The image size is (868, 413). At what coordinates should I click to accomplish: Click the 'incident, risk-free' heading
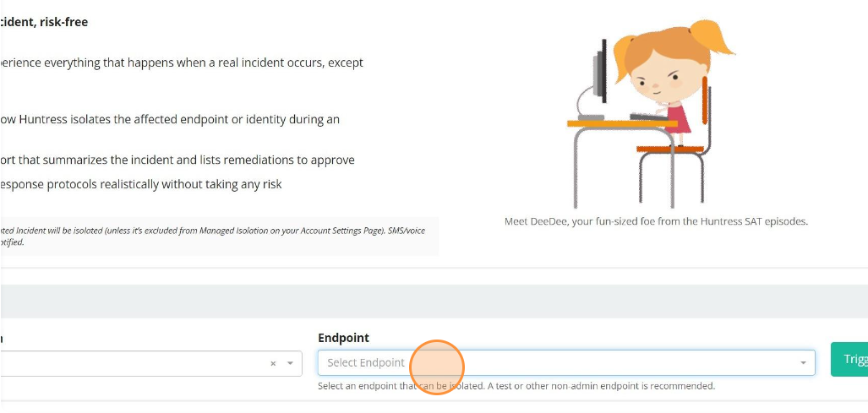(45, 22)
